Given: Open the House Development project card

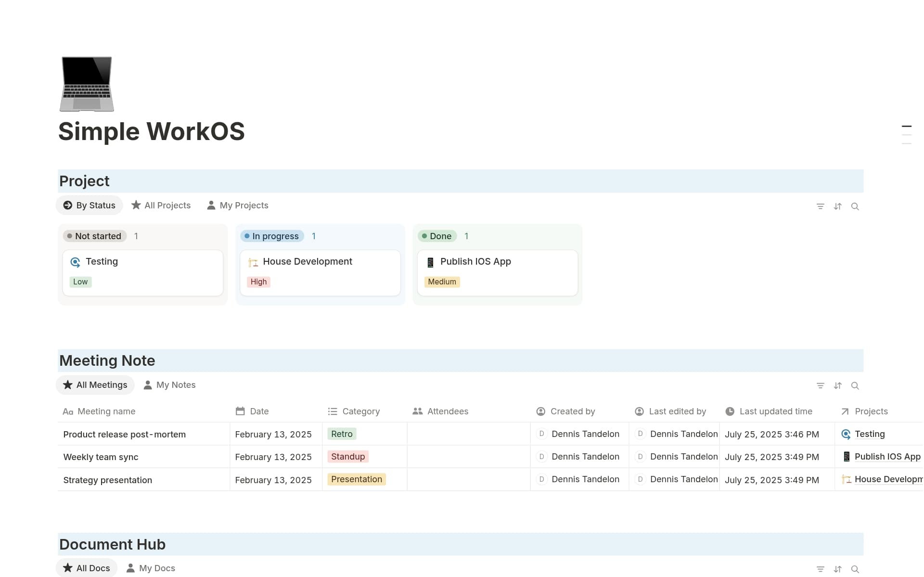Looking at the screenshot, I should (320, 272).
